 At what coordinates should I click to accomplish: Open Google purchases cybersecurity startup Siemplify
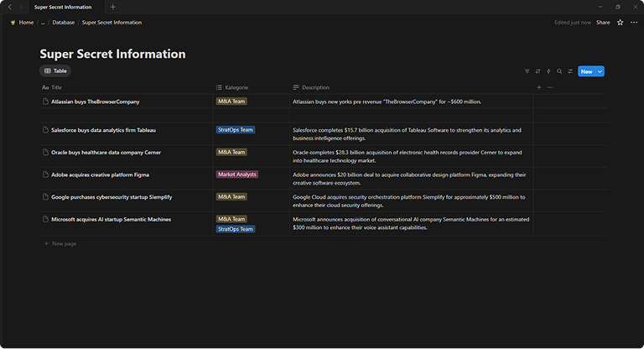click(112, 197)
